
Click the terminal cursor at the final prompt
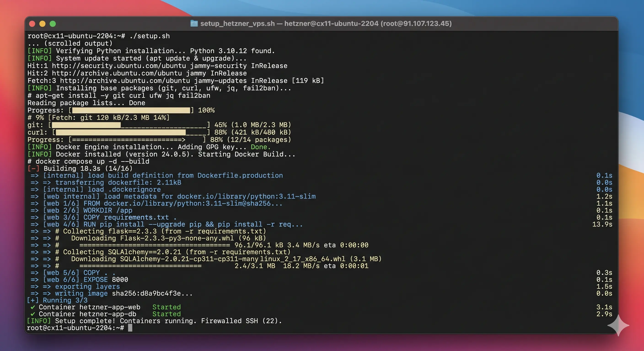(x=130, y=328)
